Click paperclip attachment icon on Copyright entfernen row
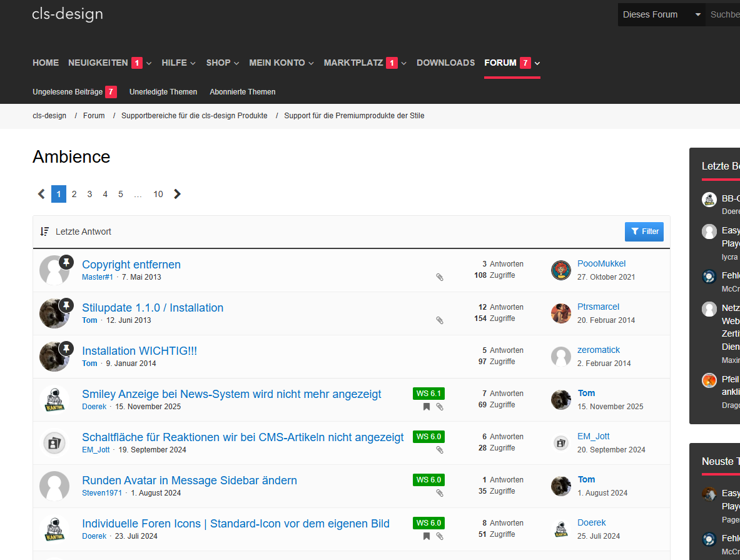740x560 pixels. click(x=440, y=277)
